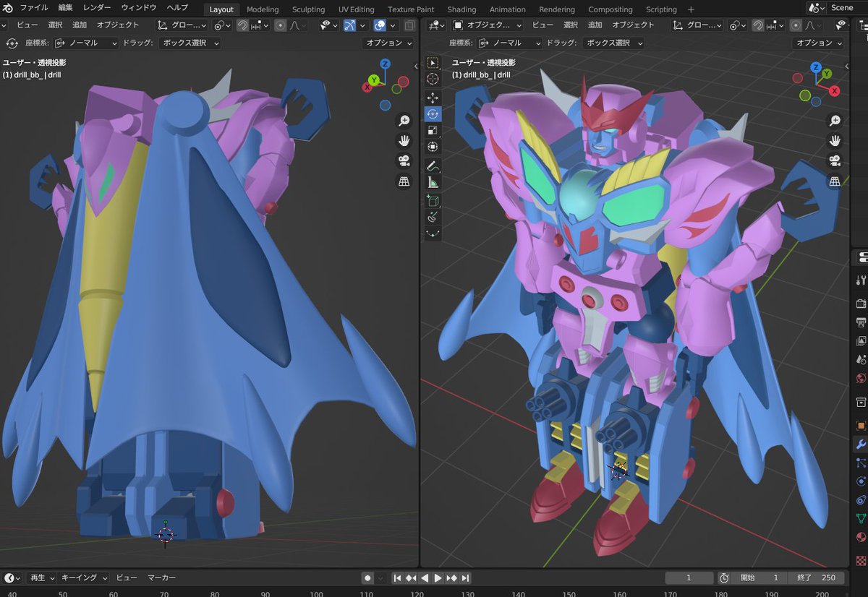Toggle overlays in left viewport header
Viewport: 868px width, 597px height.
pyautogui.click(x=380, y=25)
